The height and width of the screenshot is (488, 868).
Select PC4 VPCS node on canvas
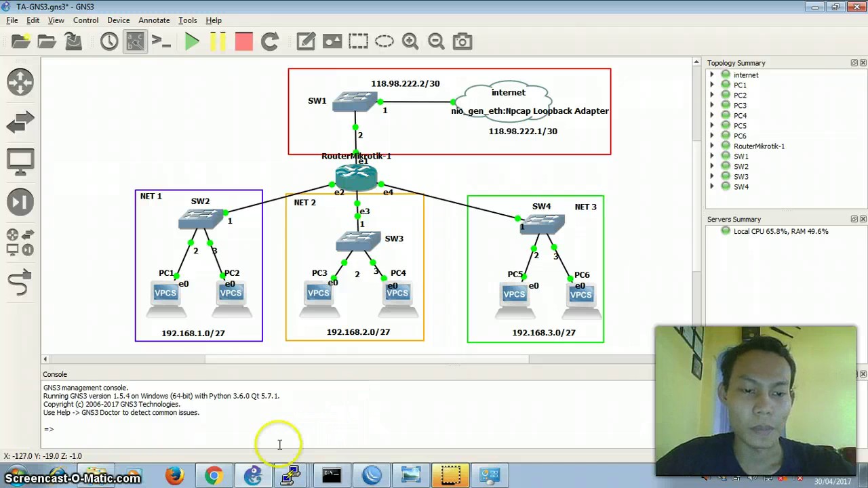(397, 300)
